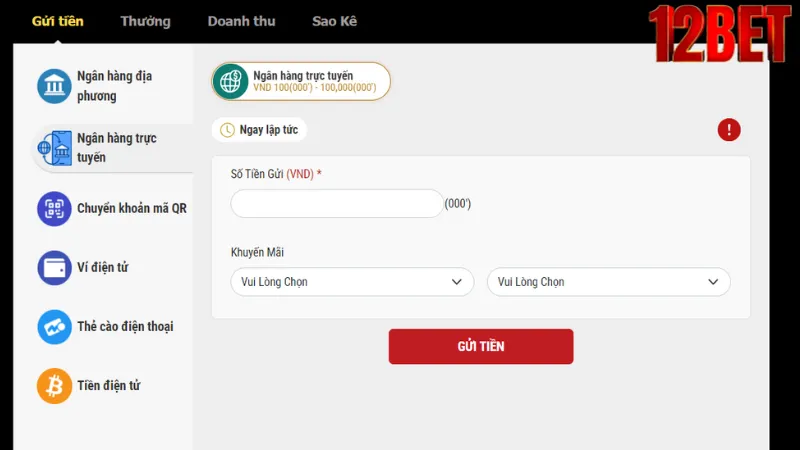
Task: Select Ngân hàng trực tuyến in sidebar
Action: tap(113, 148)
